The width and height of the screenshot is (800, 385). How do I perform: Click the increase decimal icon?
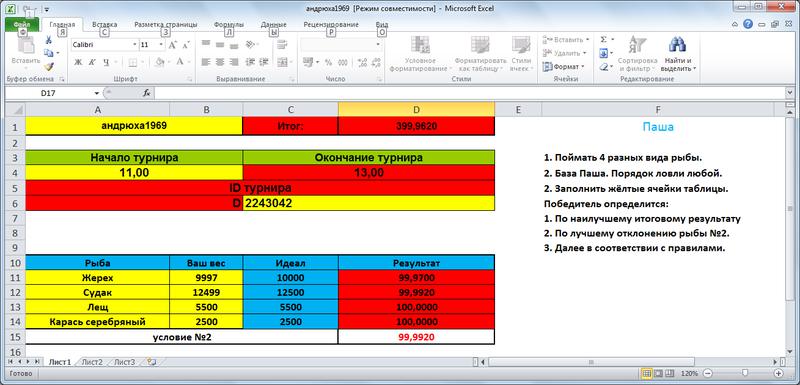[x=362, y=62]
